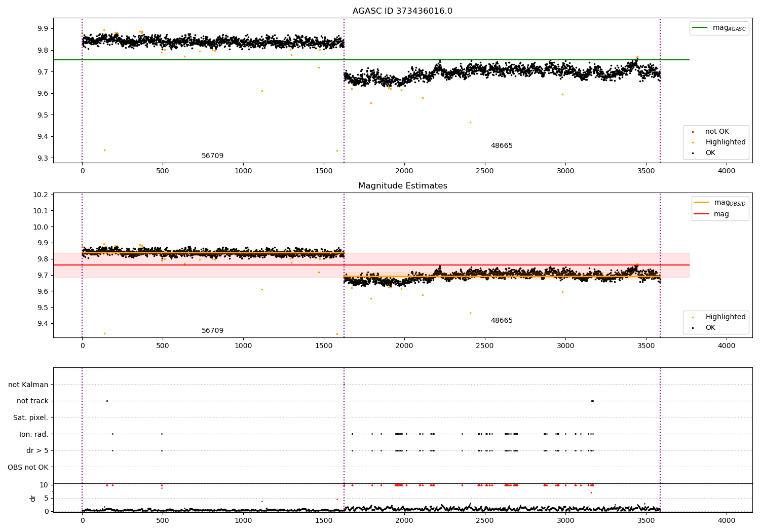The image size is (760, 532).
Task: Click the 'Sat. pixel.' row label
Action: click(31, 418)
